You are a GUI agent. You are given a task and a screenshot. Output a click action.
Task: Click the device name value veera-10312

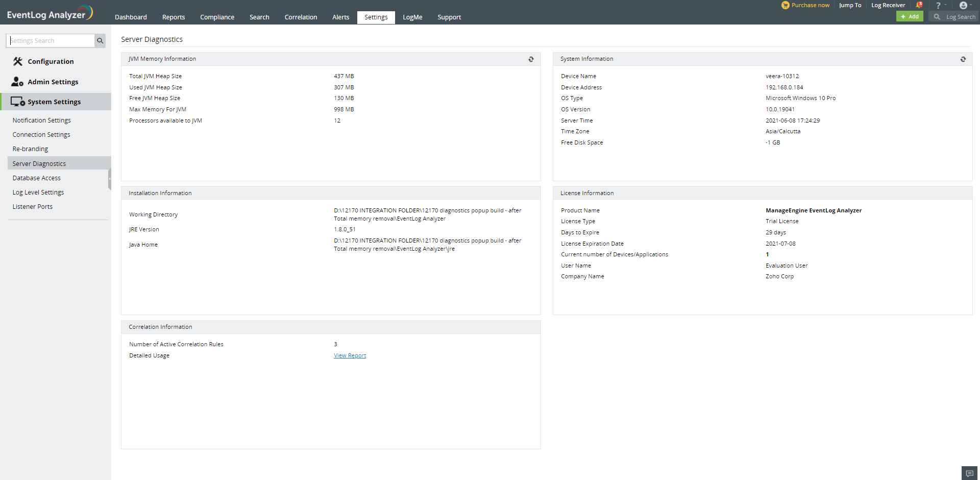[782, 77]
